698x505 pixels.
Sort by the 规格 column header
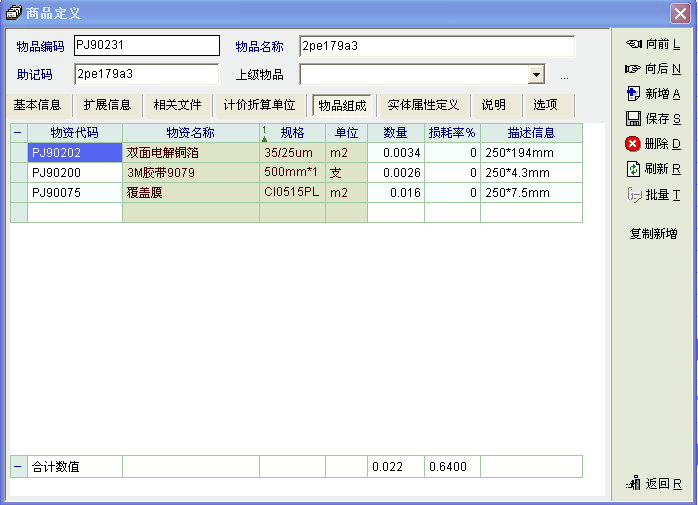click(x=293, y=133)
